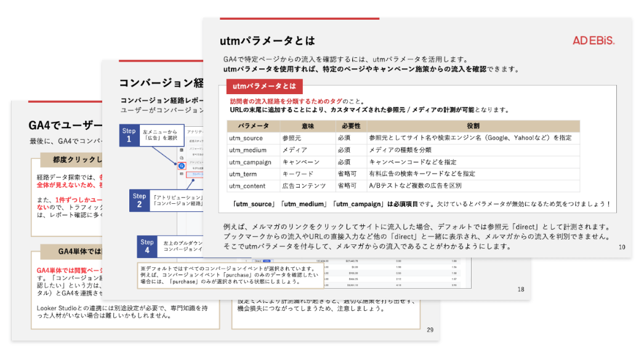
Task: Click '必須' in the utm_campaign row
Action: [x=344, y=162]
